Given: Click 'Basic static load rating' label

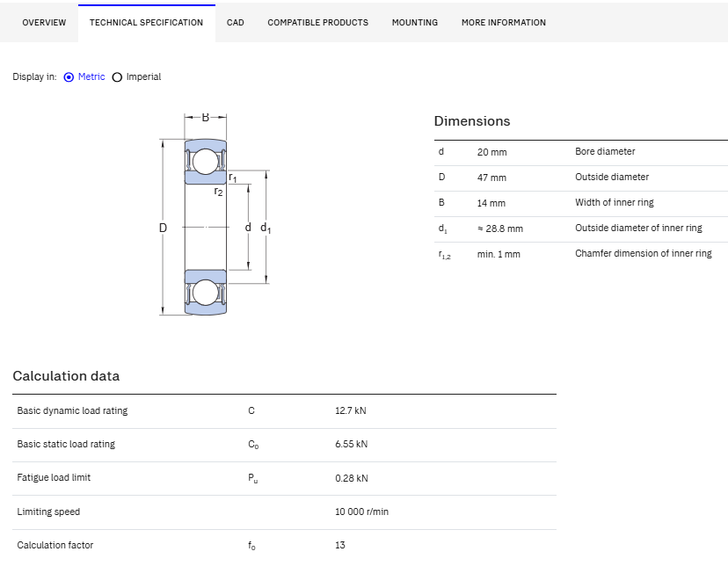Looking at the screenshot, I should [66, 445].
